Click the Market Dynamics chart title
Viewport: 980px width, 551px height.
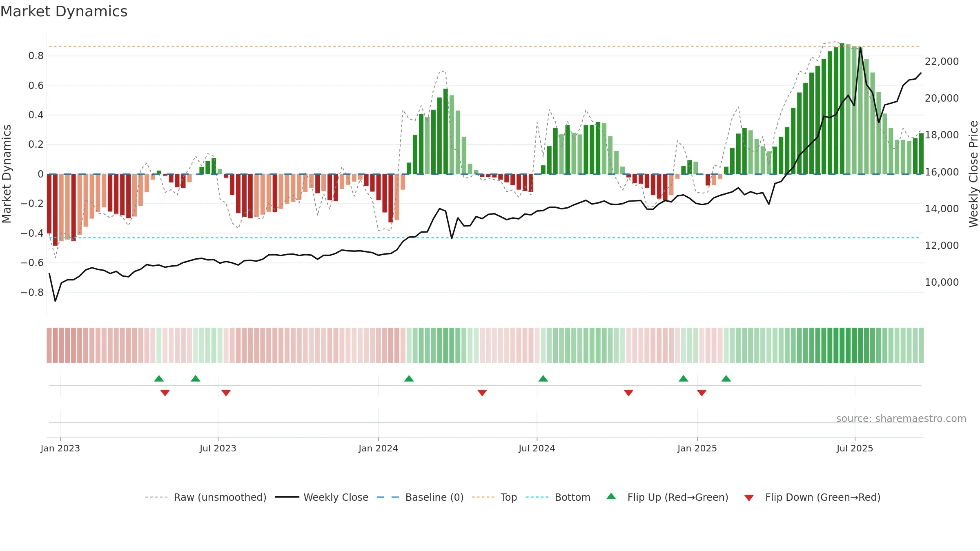[64, 11]
